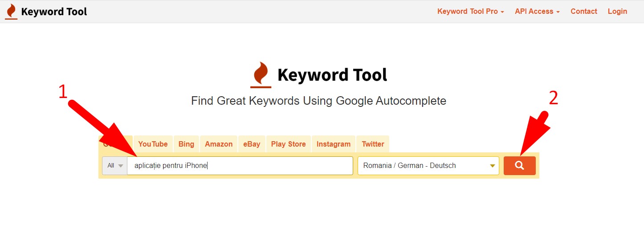The width and height of the screenshot is (644, 229).
Task: Click the Keyword Tool header brand text
Action: [x=54, y=12]
